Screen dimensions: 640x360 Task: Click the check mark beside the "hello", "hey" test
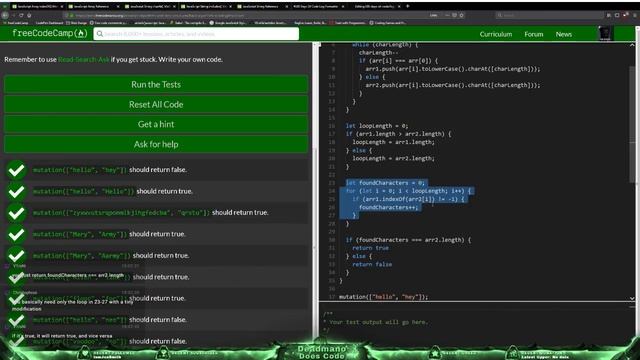tap(16, 170)
